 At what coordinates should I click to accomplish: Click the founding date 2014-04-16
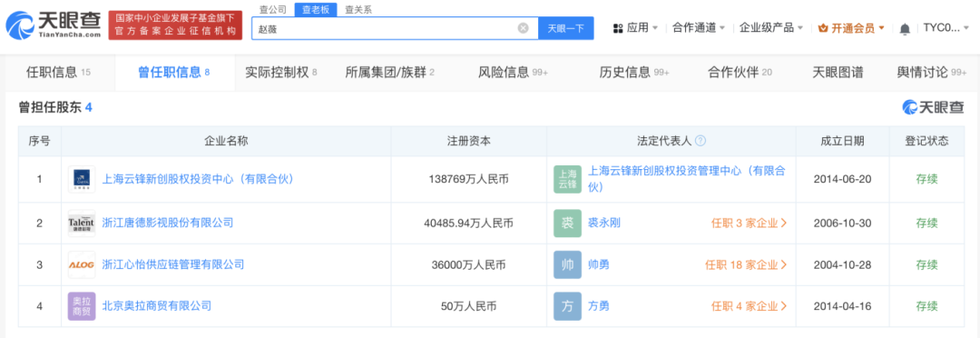(x=842, y=307)
